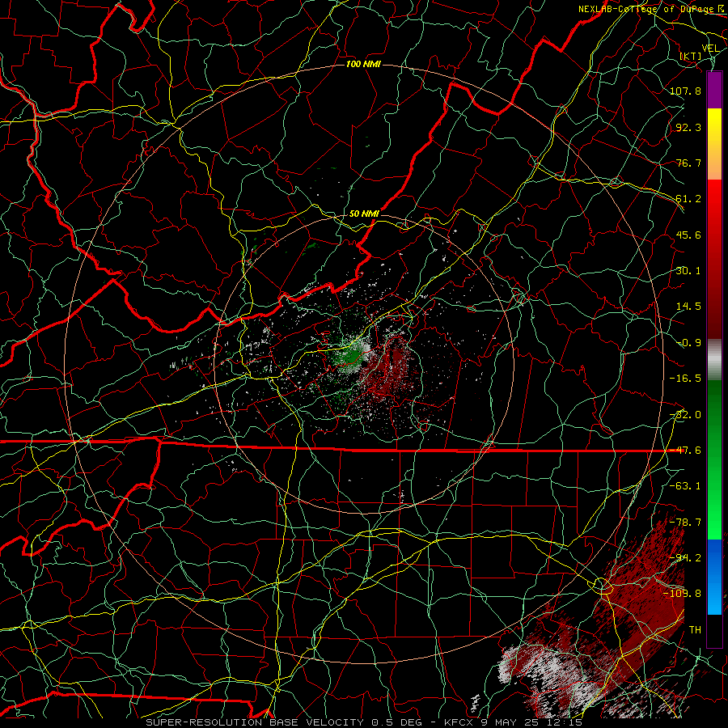Viewport: 728px width, 728px height.
Task: Click the -0.9 scale value
Action: 688,343
